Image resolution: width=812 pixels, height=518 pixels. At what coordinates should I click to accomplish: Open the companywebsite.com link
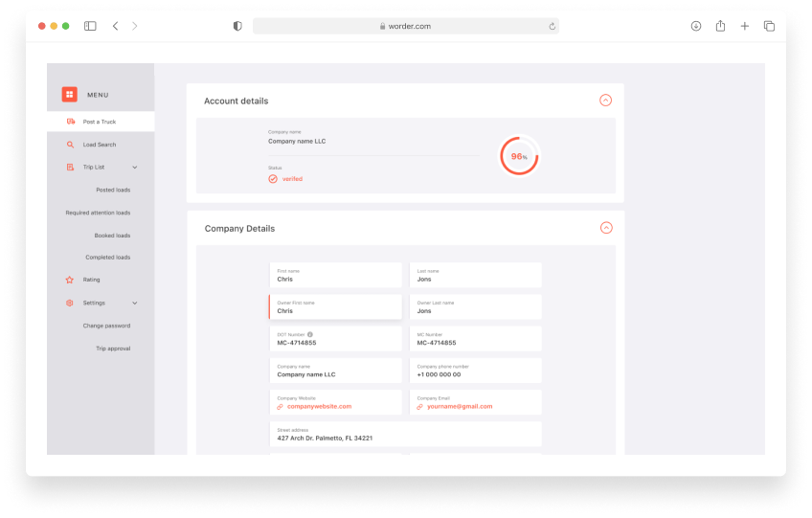[320, 407]
